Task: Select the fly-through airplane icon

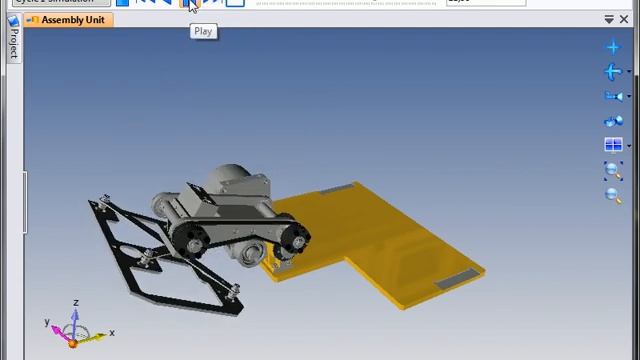Action: [613, 72]
